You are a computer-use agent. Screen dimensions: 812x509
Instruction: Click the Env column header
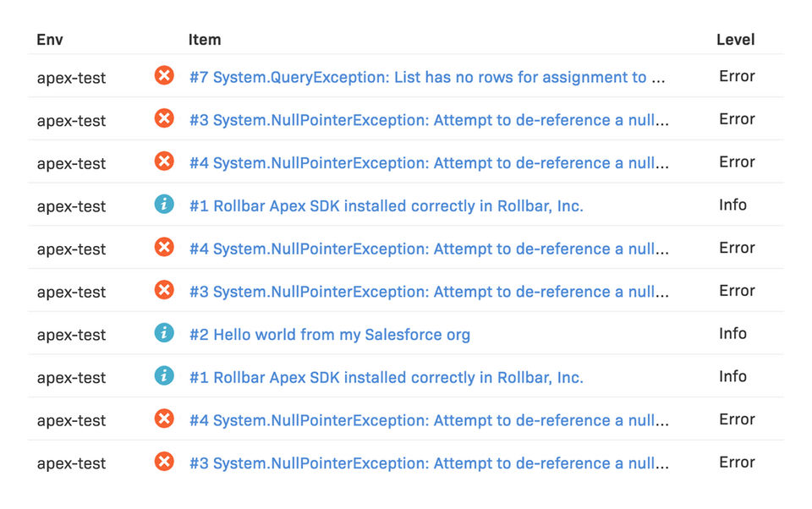(x=50, y=40)
